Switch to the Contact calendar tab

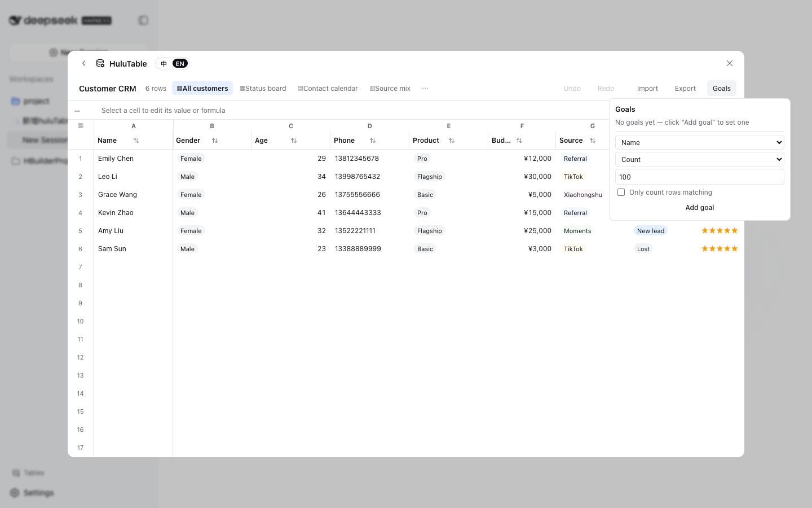tap(328, 88)
